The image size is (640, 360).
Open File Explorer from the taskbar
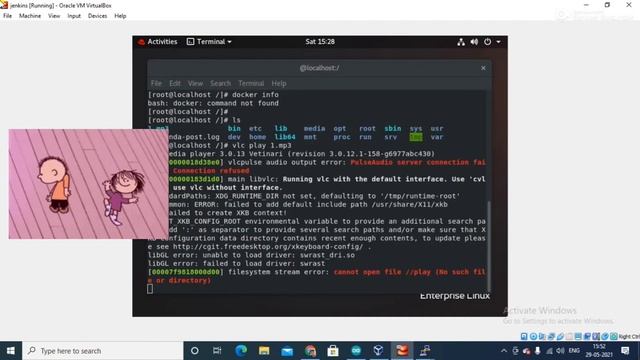coord(264,351)
